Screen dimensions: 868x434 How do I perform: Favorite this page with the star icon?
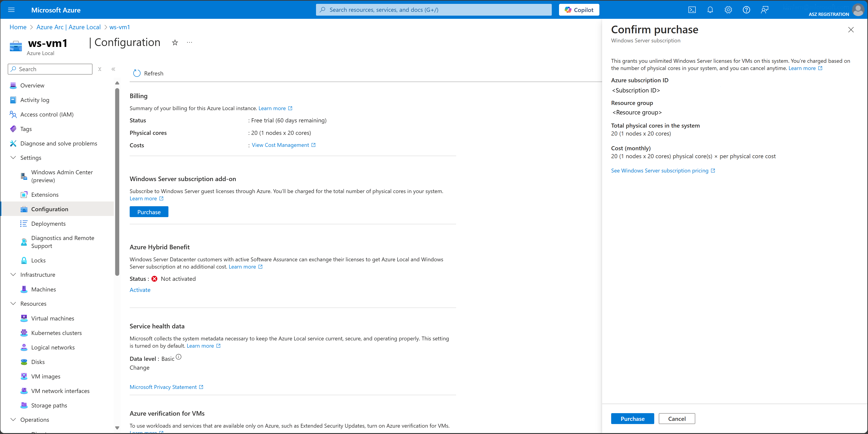(x=175, y=42)
